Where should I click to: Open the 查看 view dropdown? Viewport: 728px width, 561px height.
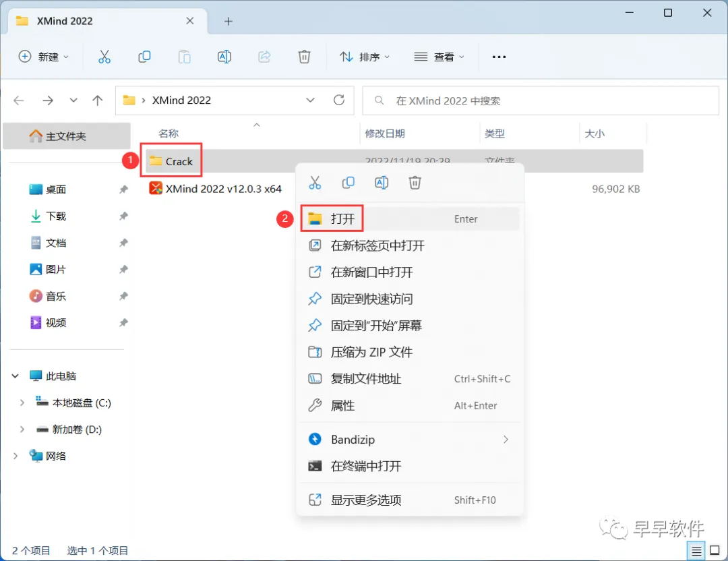pos(439,57)
